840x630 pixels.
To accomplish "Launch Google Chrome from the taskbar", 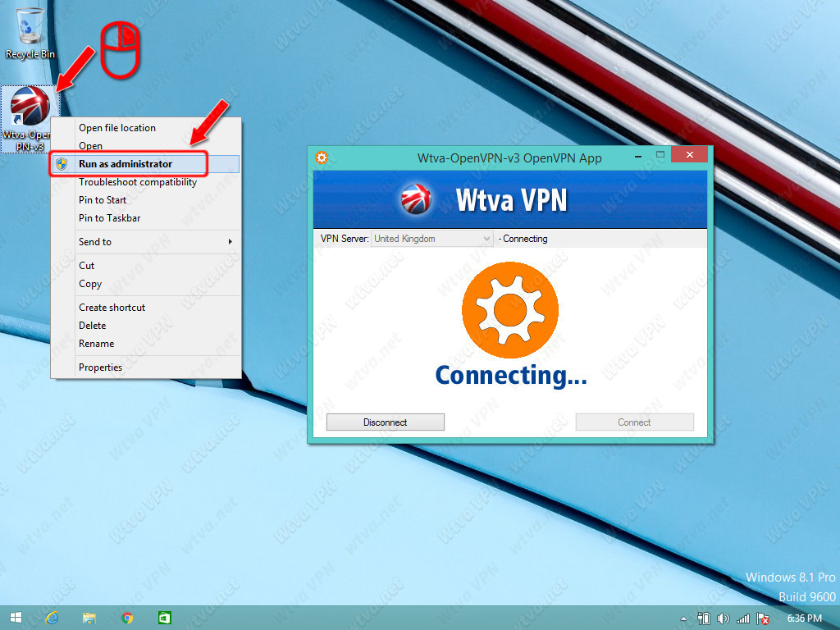I will tap(127, 618).
